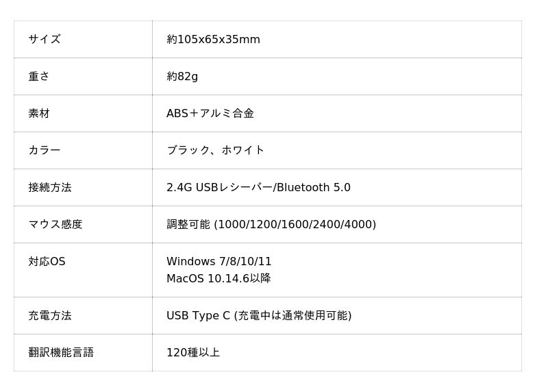This screenshot has height=392, width=548.
Task: Select the Windows 7/8/10/11 line
Action: 219,261
